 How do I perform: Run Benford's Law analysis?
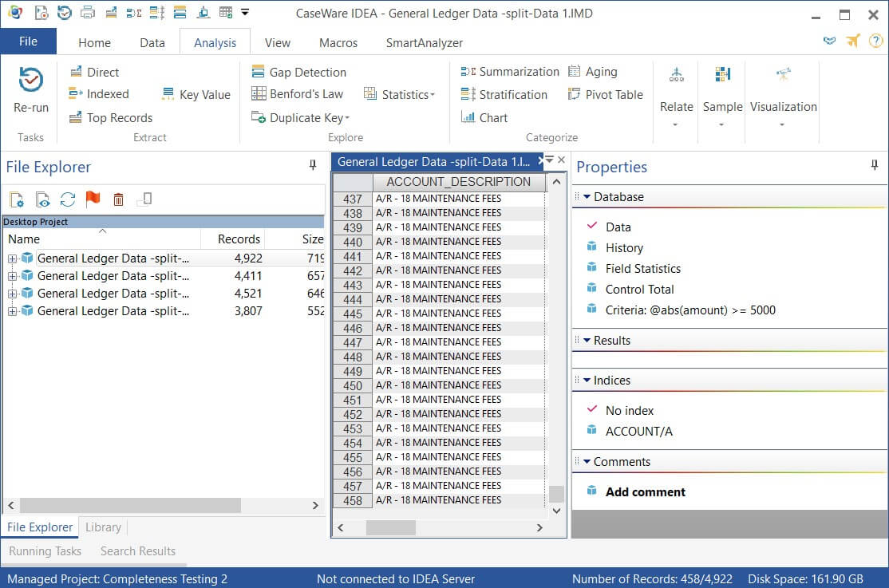coord(297,94)
